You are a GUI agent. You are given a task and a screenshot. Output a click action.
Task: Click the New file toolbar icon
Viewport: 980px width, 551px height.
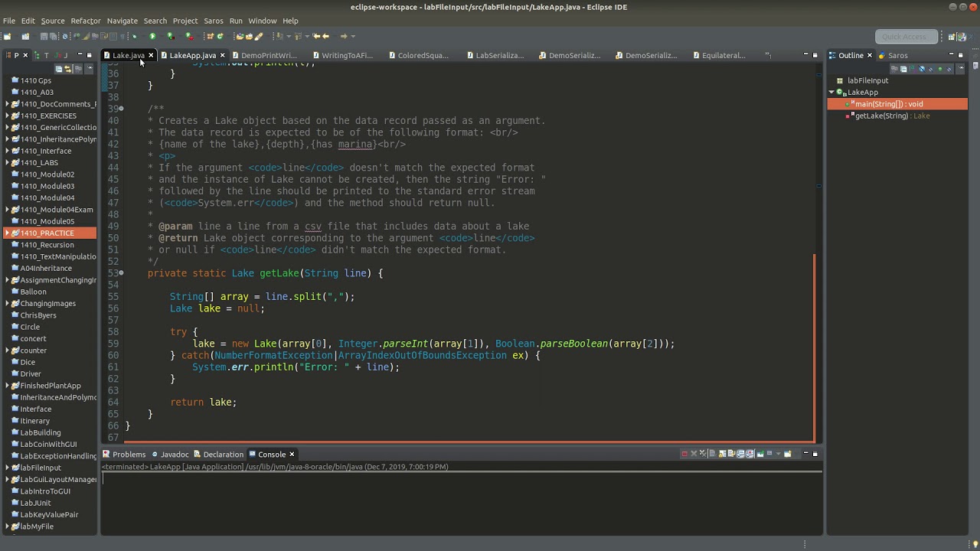(x=7, y=36)
